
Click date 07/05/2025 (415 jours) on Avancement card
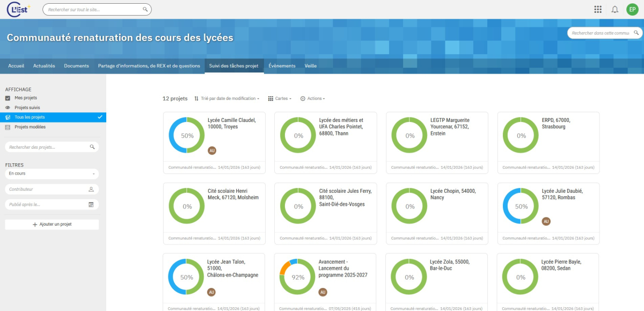pyautogui.click(x=350, y=309)
